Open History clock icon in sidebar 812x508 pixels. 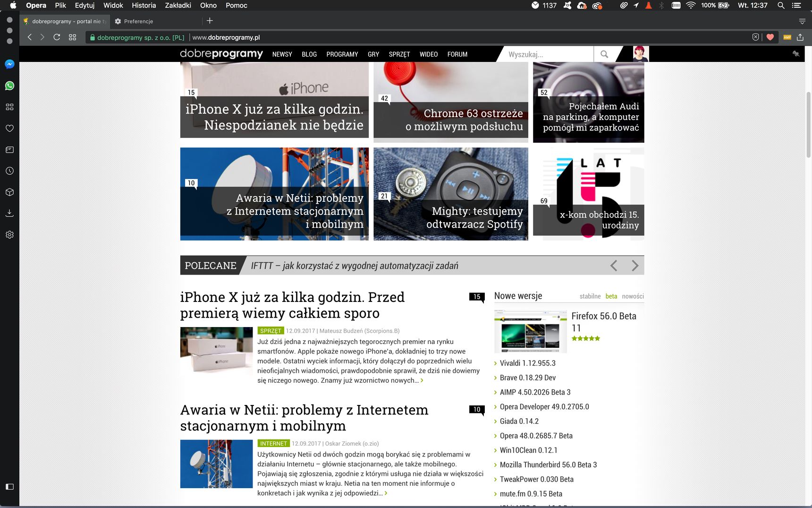[9, 171]
